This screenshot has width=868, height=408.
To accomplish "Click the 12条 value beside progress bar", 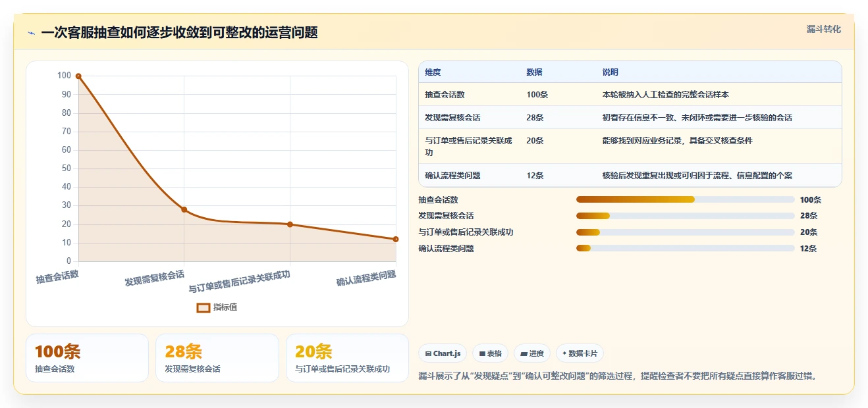I will coord(809,249).
